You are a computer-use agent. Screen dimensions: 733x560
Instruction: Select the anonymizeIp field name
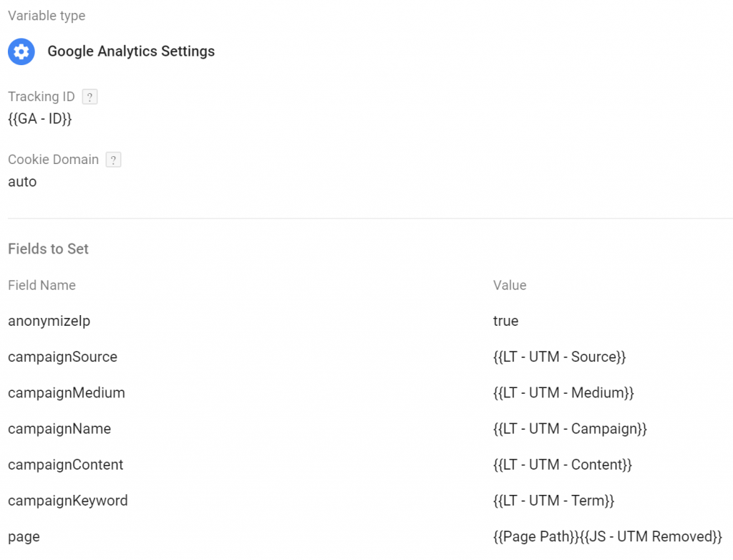click(49, 322)
